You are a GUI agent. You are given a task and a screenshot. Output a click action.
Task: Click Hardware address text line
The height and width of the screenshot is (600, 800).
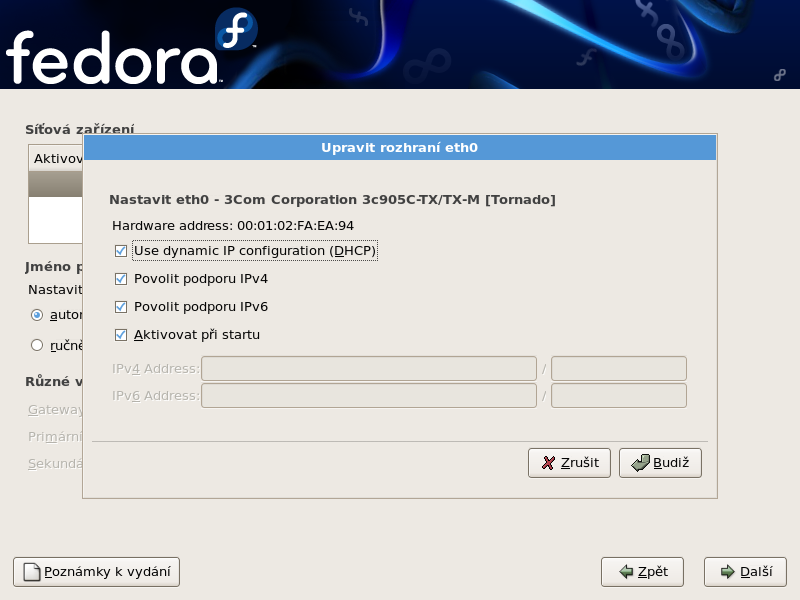tap(233, 226)
